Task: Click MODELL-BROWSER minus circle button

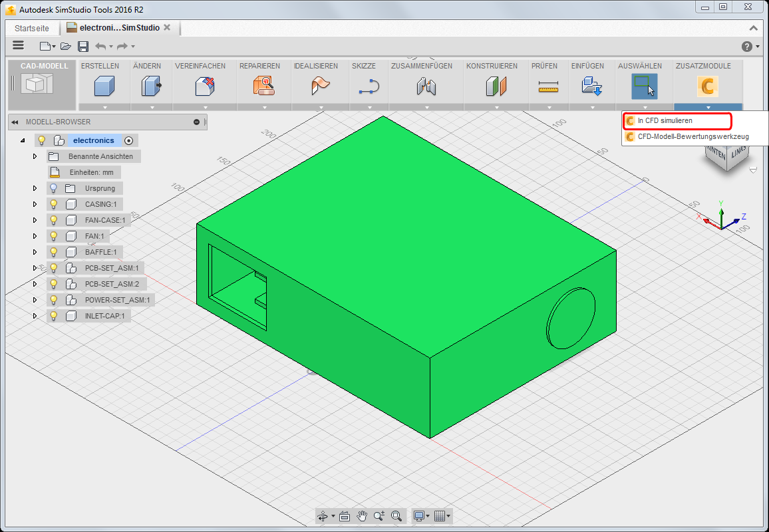Action: coord(197,122)
